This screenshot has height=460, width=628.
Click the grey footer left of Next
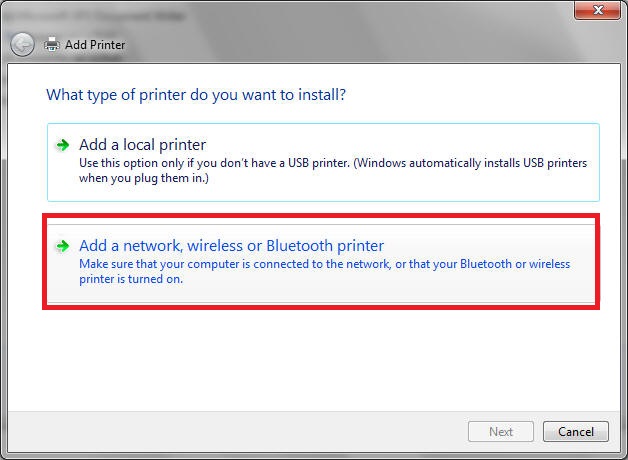tap(236, 432)
